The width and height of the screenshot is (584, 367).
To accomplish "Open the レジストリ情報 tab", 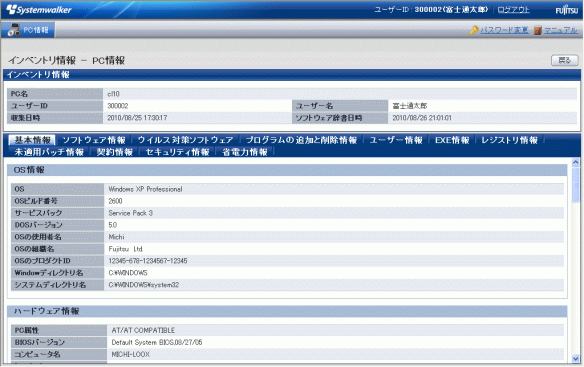I will coord(509,140).
